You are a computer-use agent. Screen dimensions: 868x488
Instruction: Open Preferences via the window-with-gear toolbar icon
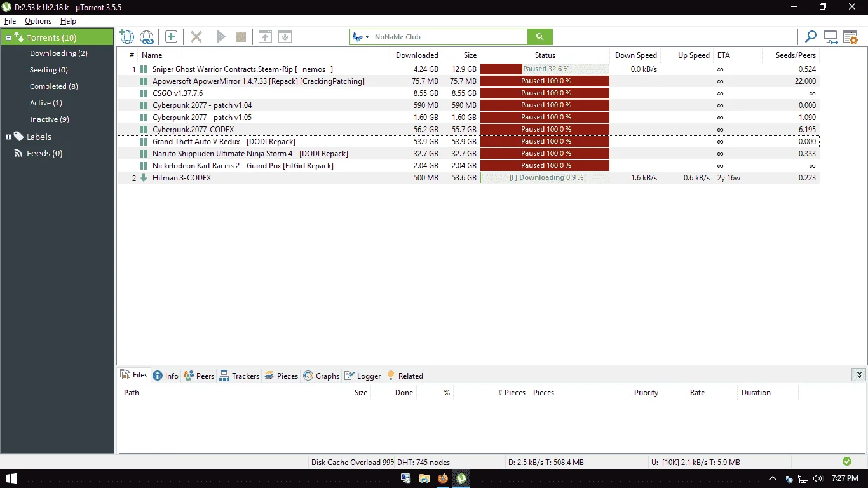click(x=850, y=37)
